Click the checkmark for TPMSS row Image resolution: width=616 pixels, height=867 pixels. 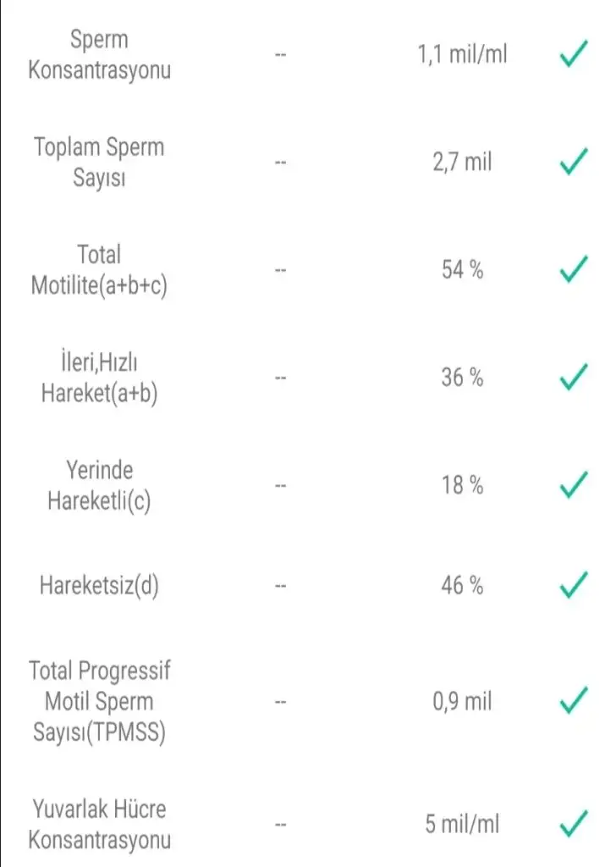click(574, 701)
